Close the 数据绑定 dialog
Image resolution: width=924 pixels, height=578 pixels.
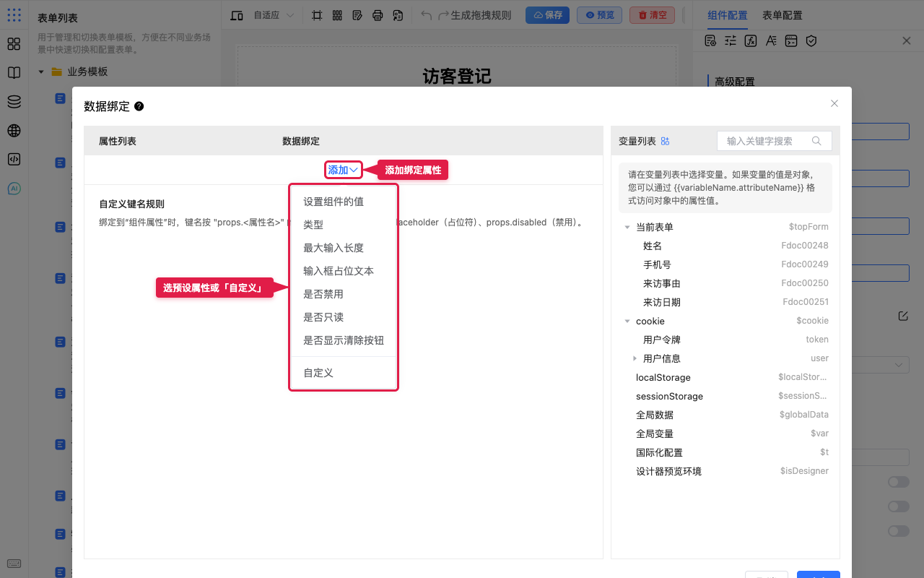(834, 103)
